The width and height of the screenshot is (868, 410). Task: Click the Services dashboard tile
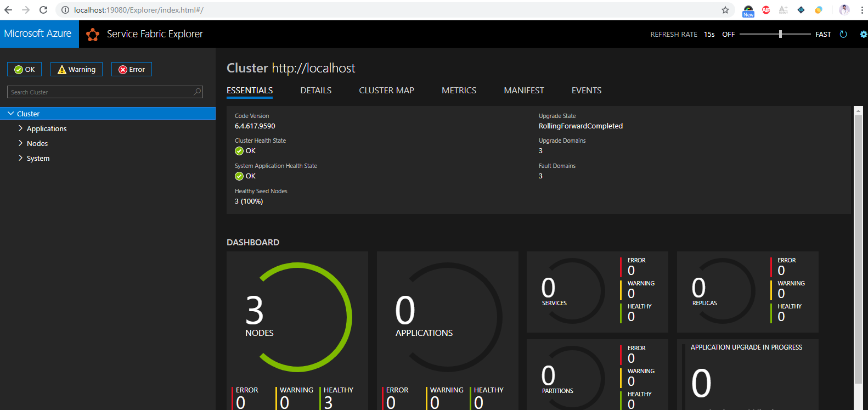tap(598, 292)
